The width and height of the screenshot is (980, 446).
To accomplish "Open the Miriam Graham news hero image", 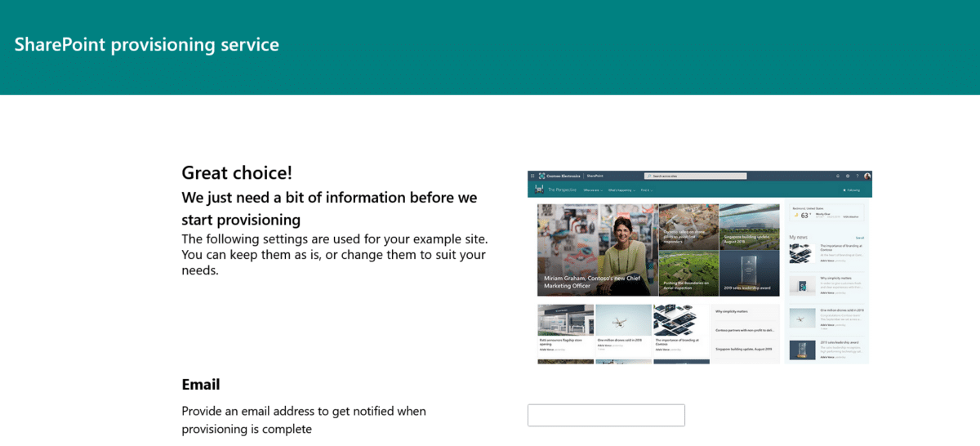I will pyautogui.click(x=597, y=249).
